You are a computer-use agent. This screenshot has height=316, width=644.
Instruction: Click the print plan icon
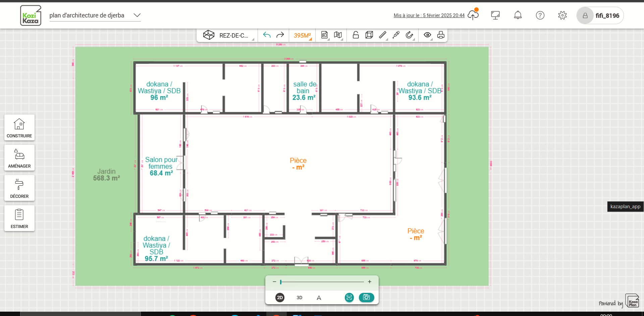coord(441,35)
